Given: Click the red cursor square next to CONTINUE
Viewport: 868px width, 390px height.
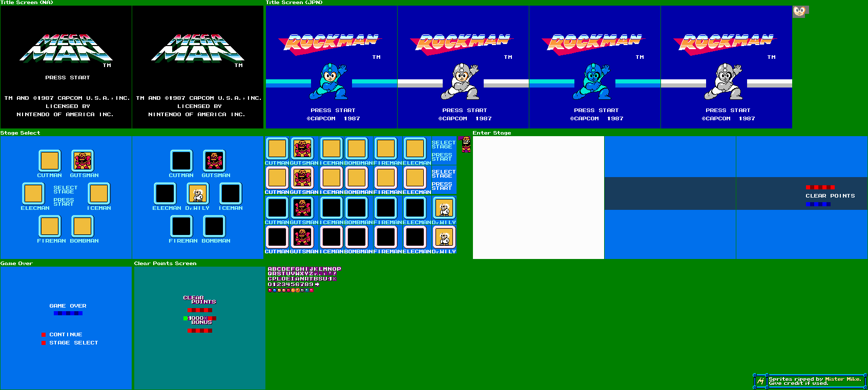Looking at the screenshot, I should [44, 335].
